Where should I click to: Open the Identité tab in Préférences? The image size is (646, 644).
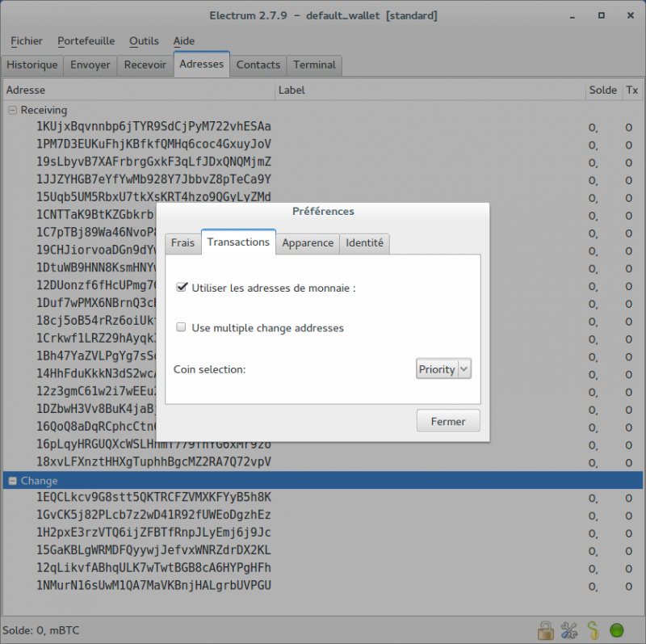point(364,243)
